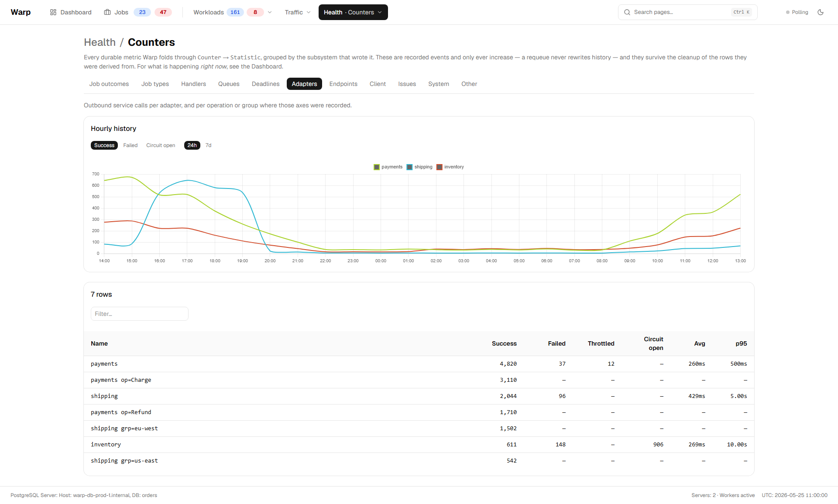Click the Jobs briefcase icon
The width and height of the screenshot is (838, 504).
[107, 12]
